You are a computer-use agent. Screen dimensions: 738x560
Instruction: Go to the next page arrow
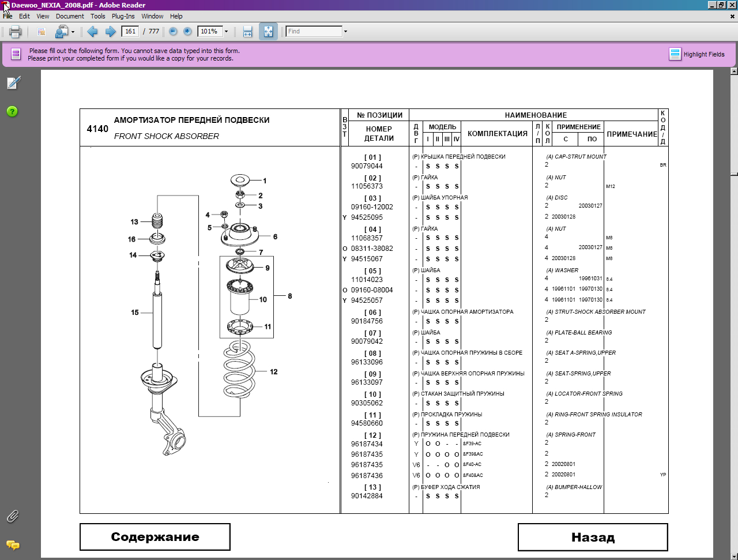point(111,32)
